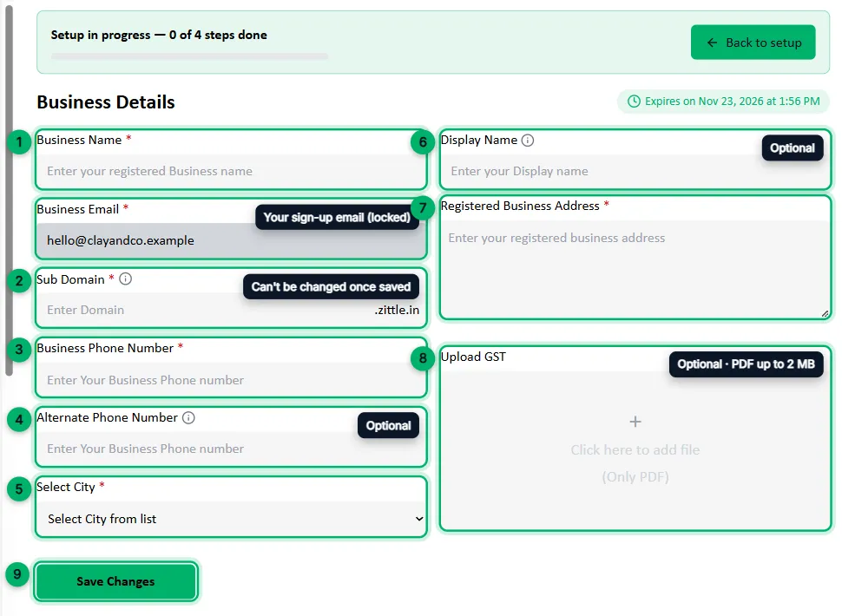The width and height of the screenshot is (842, 616).
Task: Click the setup progress bar
Action: (x=189, y=56)
